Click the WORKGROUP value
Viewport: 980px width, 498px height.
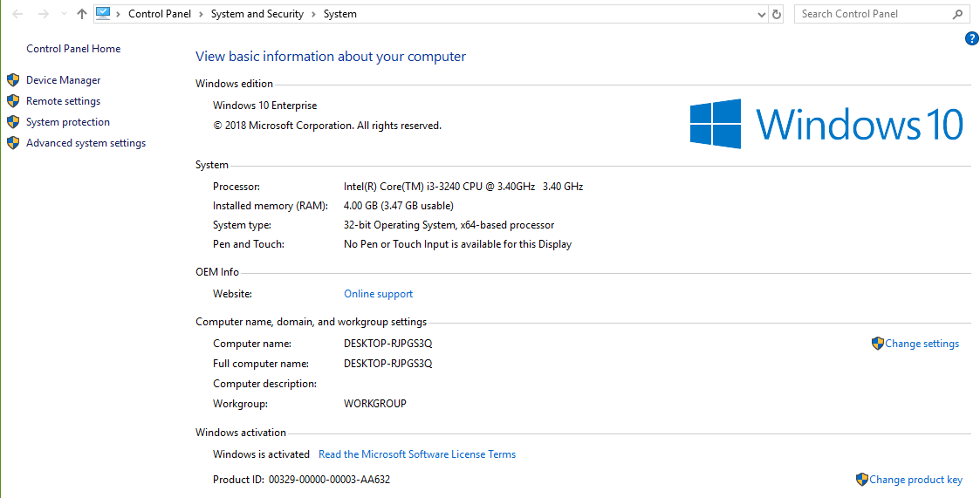375,404
